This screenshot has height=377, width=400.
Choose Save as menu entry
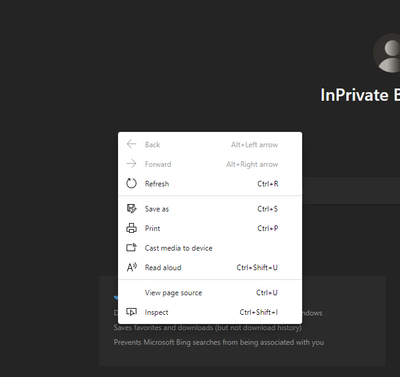210,209
